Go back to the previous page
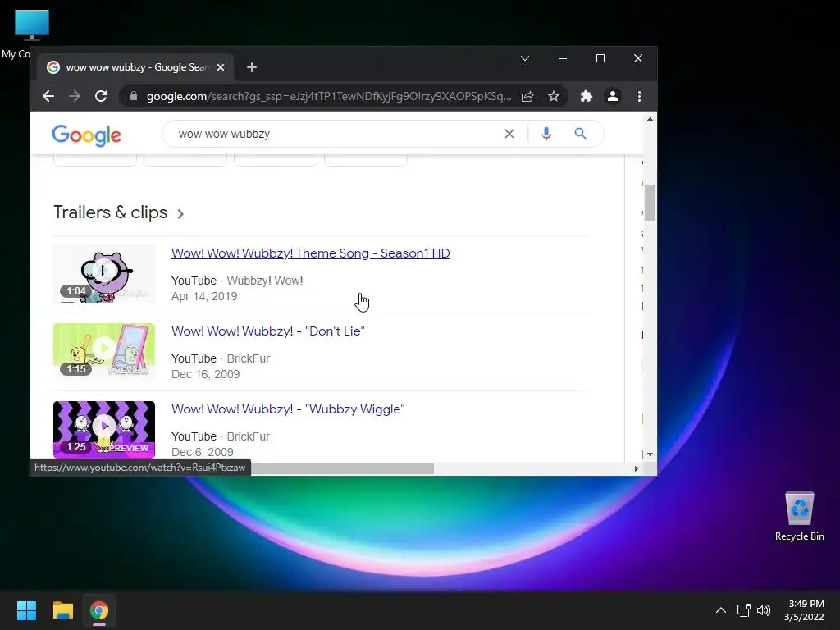This screenshot has height=630, width=840. coord(48,97)
